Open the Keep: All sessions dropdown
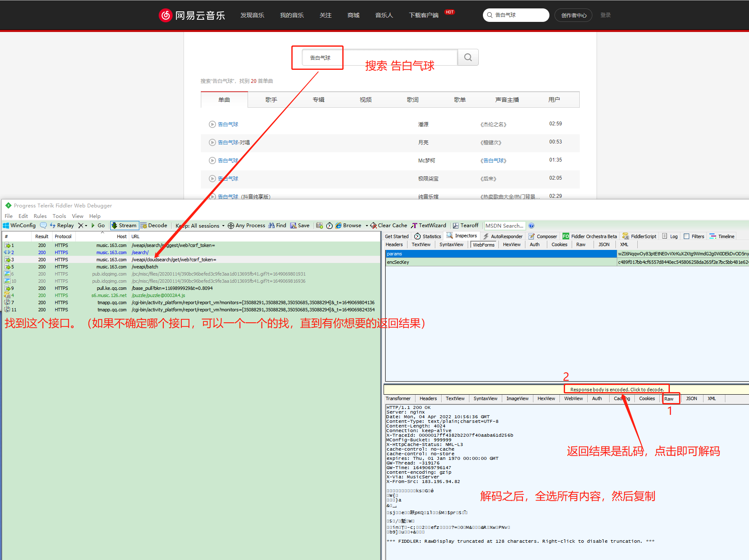Viewport: 749px width, 560px height. 200,226
